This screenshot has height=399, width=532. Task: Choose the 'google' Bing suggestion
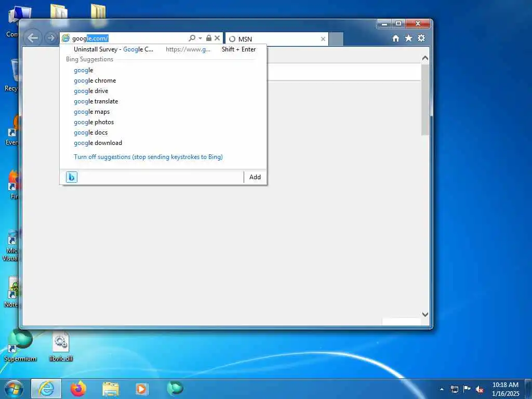84,70
